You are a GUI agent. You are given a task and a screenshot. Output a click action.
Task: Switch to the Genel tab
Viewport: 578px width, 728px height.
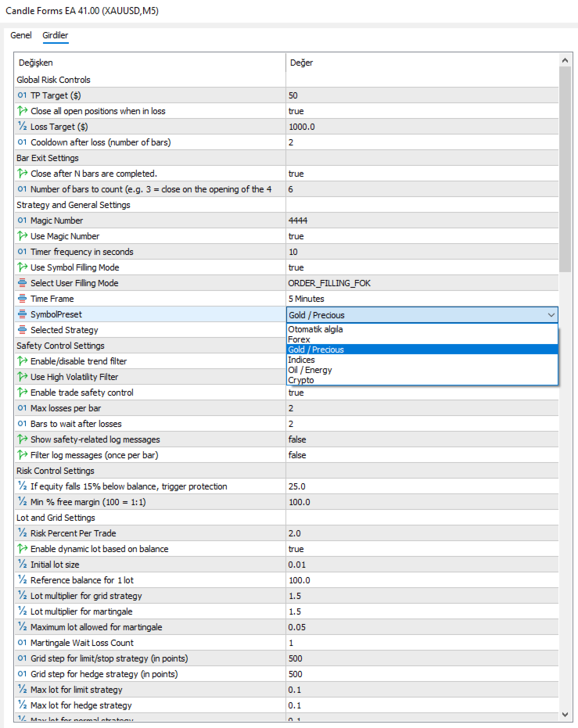21,35
